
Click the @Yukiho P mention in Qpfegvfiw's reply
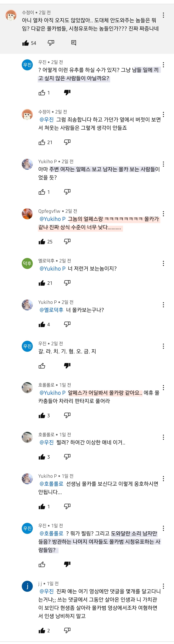(52, 219)
